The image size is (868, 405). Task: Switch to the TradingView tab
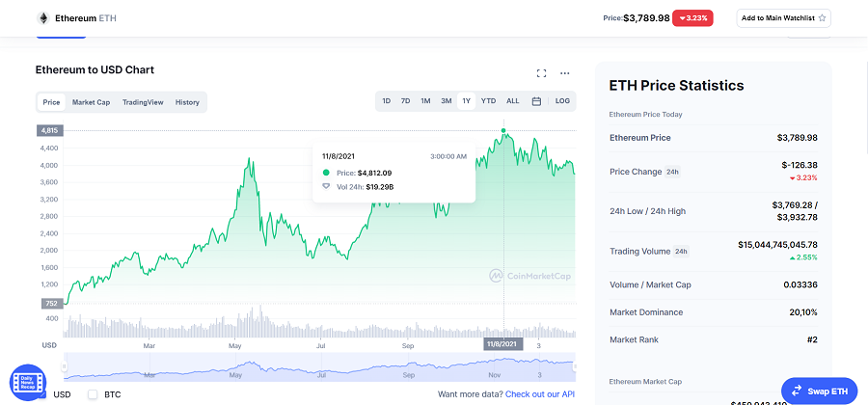143,102
